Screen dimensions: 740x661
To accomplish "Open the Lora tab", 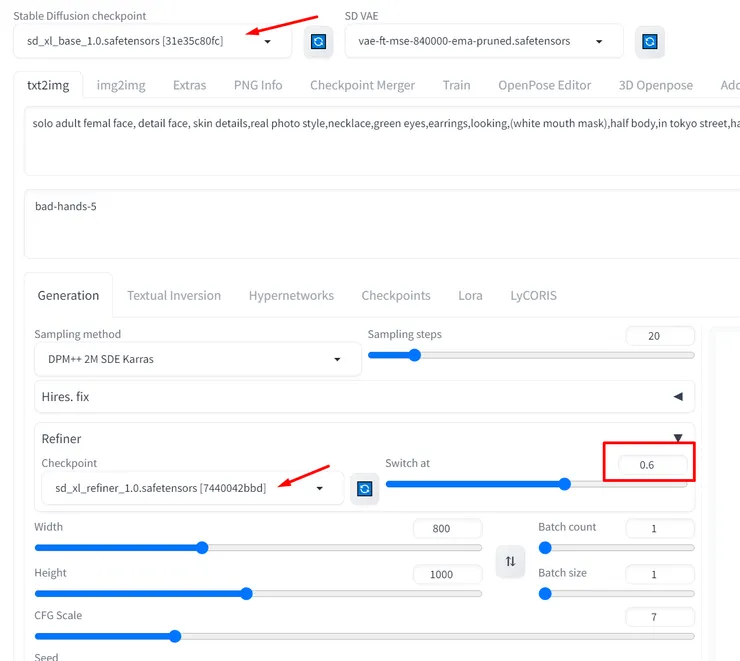I will point(470,295).
